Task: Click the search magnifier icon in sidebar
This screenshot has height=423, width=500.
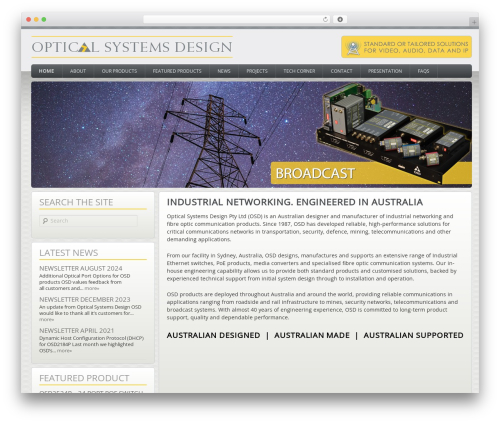Action: tap(45, 221)
